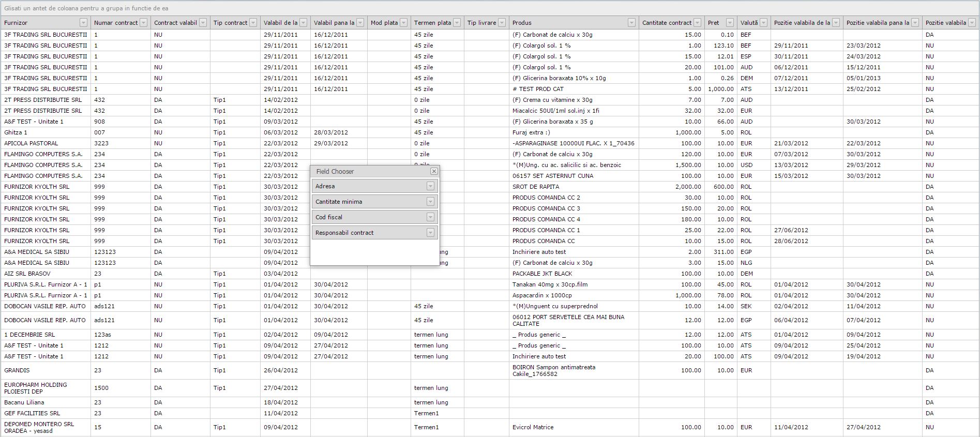
Task: Click the Pret column filter icon
Action: coord(729,23)
